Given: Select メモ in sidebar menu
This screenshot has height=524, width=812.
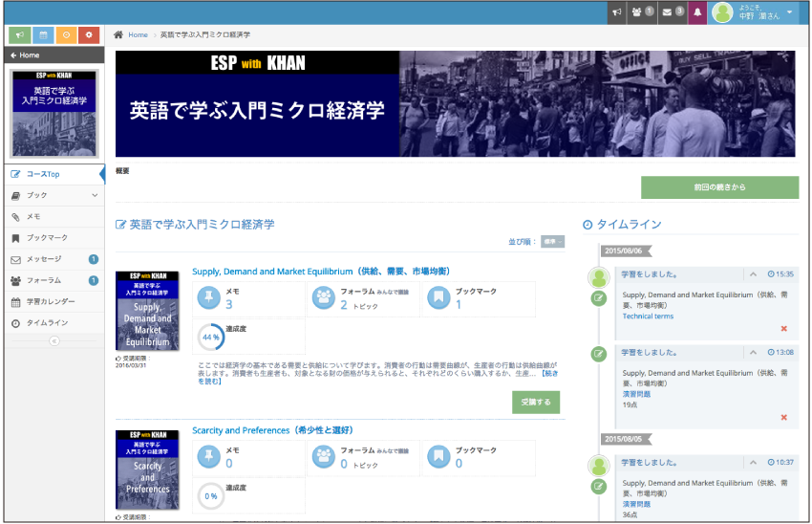Looking at the screenshot, I should (x=54, y=217).
